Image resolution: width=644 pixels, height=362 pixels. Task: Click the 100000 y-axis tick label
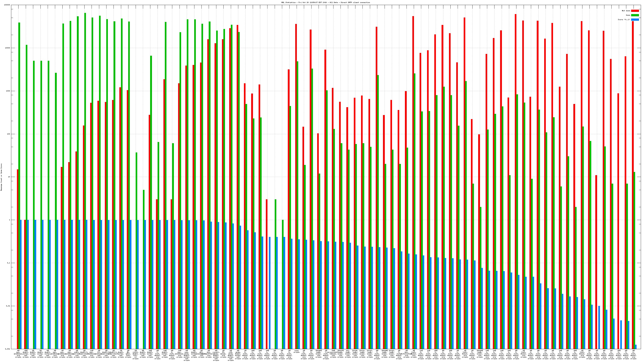pos(7,5)
